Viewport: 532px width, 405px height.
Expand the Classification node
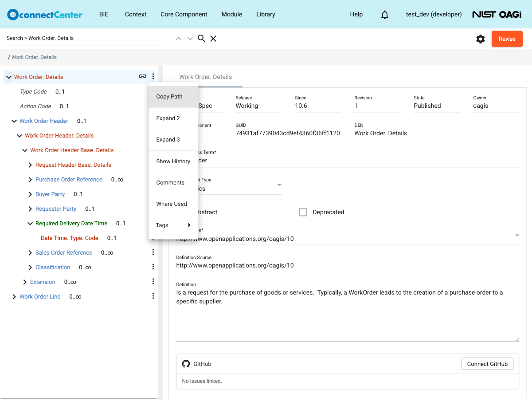pyautogui.click(x=30, y=267)
